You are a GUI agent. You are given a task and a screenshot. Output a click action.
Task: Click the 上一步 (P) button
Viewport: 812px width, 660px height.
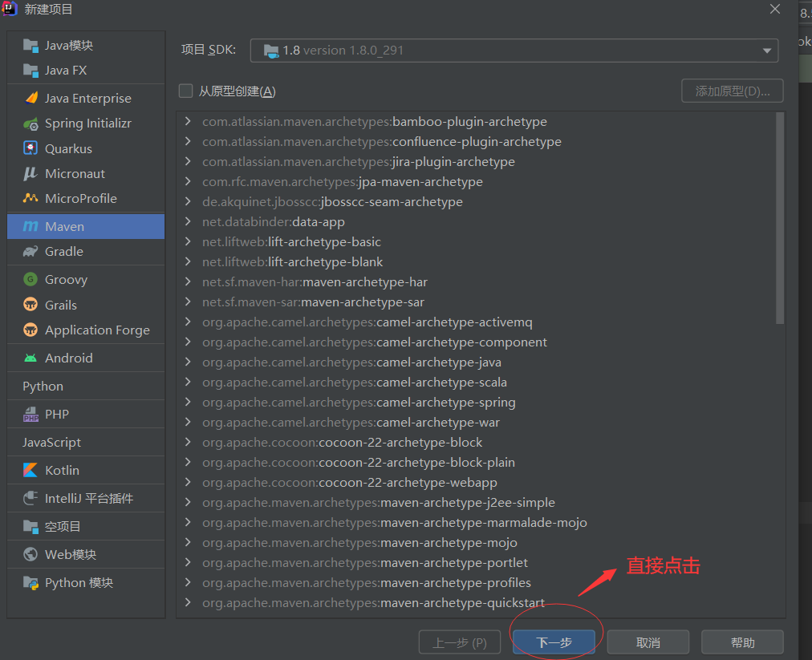460,642
